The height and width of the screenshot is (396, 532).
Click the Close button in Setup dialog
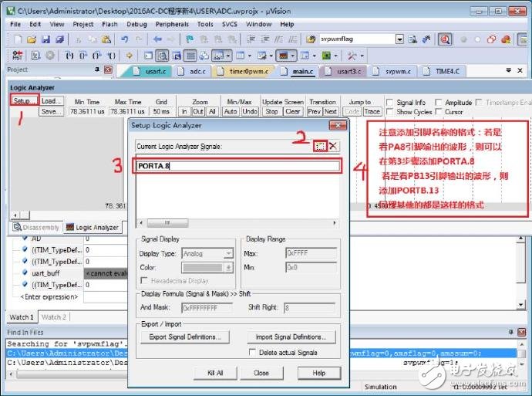click(261, 373)
